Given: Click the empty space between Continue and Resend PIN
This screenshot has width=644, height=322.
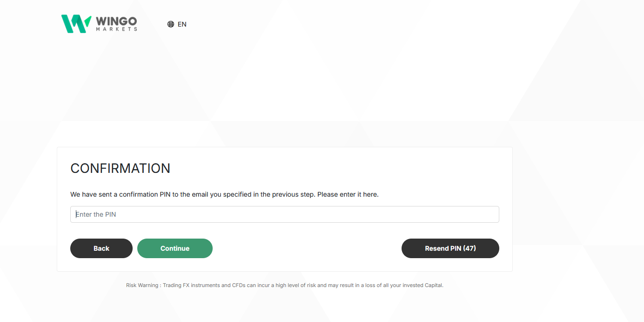Looking at the screenshot, I should click(307, 248).
